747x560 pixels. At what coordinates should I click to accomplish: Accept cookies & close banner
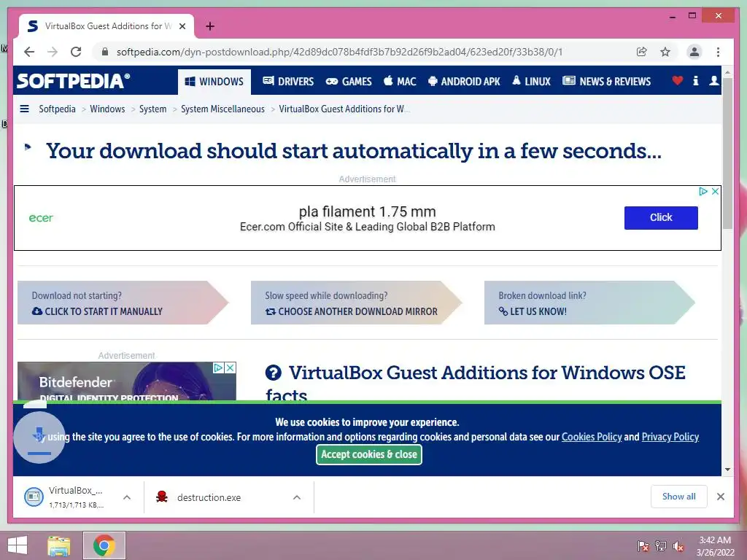[x=368, y=455]
